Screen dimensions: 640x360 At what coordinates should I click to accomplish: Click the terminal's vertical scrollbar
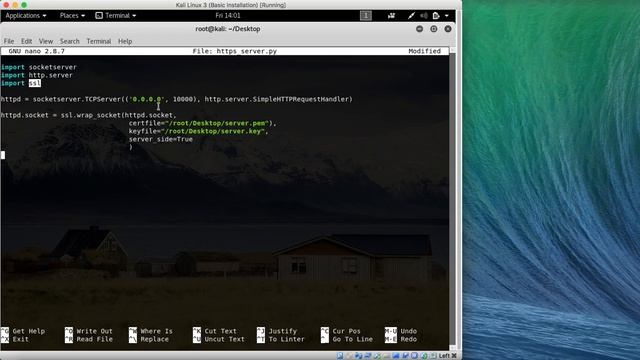click(x=452, y=198)
